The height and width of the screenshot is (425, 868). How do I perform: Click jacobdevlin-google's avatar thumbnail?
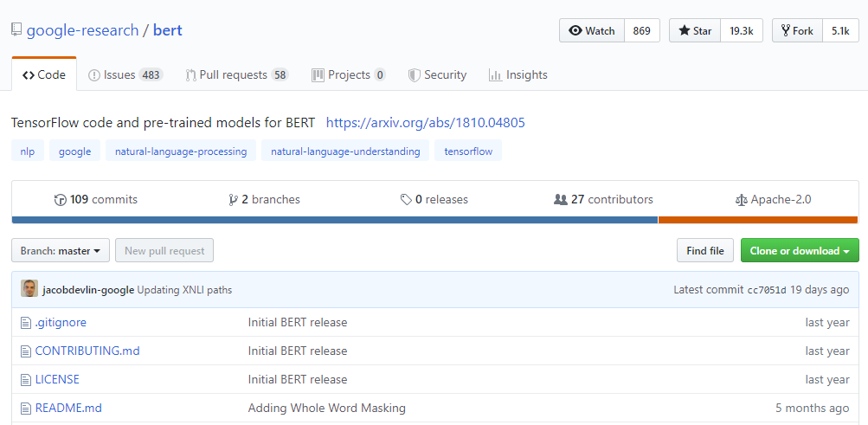(29, 289)
